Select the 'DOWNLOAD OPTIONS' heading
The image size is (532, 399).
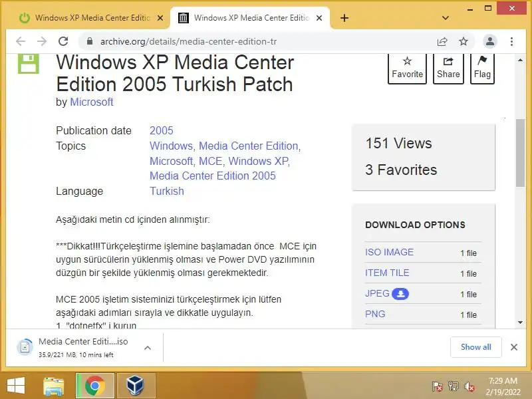[x=415, y=225]
